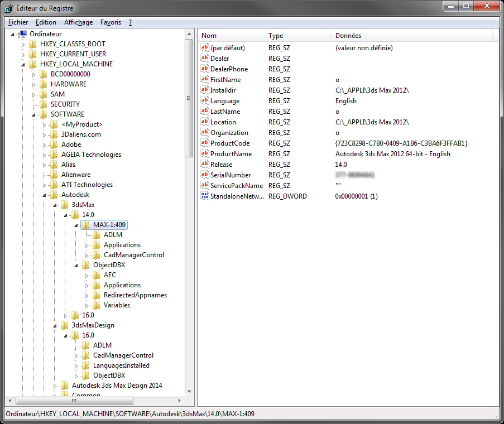The image size is (504, 424).
Task: Open the Favoris menu
Action: pos(111,22)
